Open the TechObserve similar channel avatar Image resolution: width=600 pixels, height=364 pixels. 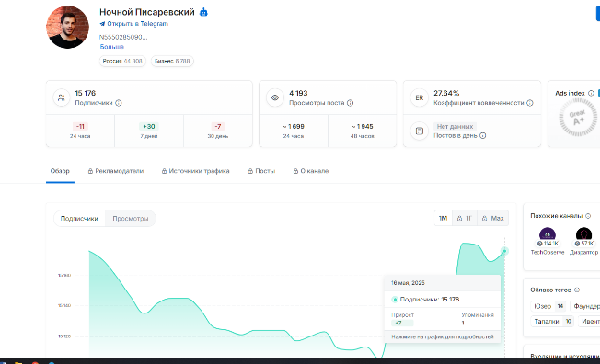[x=548, y=234]
